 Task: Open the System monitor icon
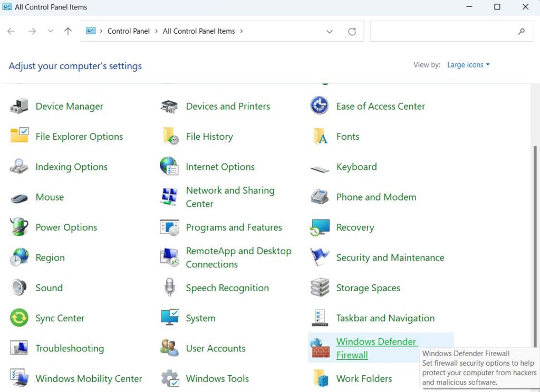(x=170, y=318)
